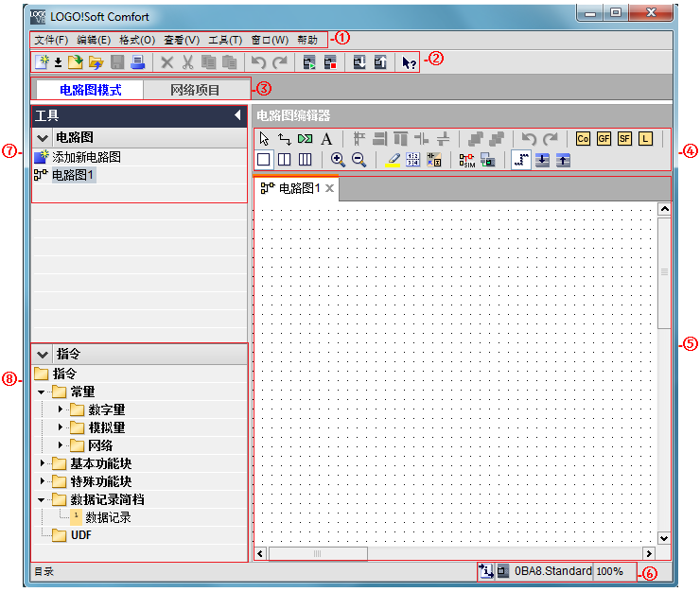Viewport: 700px width, 592px height.
Task: Open the 窗口(W) menu
Action: pos(270,40)
